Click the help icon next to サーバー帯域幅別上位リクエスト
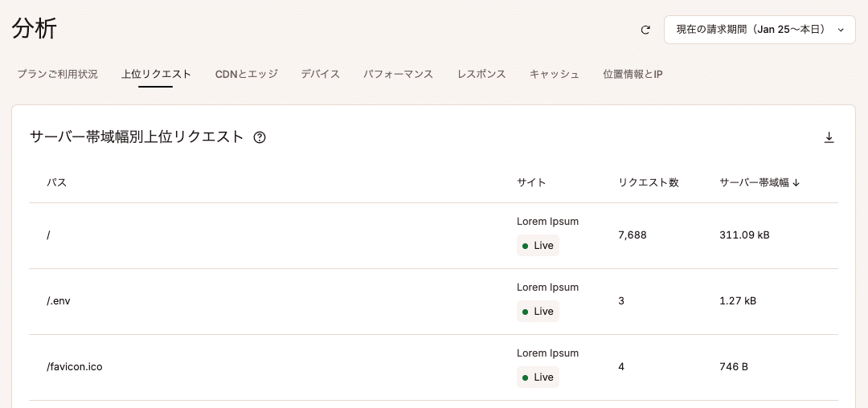The image size is (868, 408). tap(260, 137)
